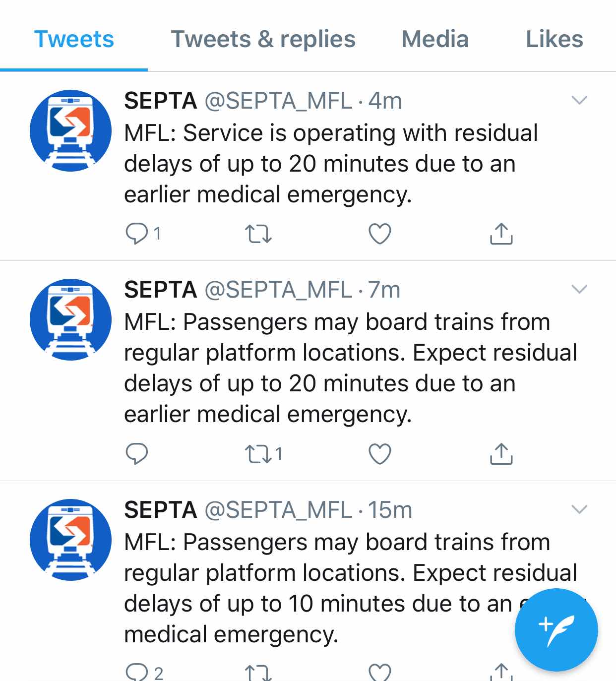Viewport: 616px width, 681px height.
Task: Share the 4m SEPTA tweet
Action: click(501, 234)
